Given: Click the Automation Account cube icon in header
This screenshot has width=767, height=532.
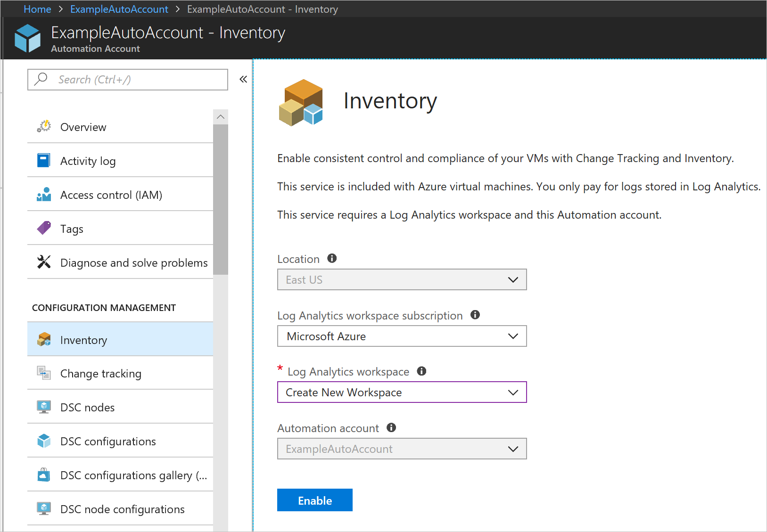Looking at the screenshot, I should pos(28,38).
